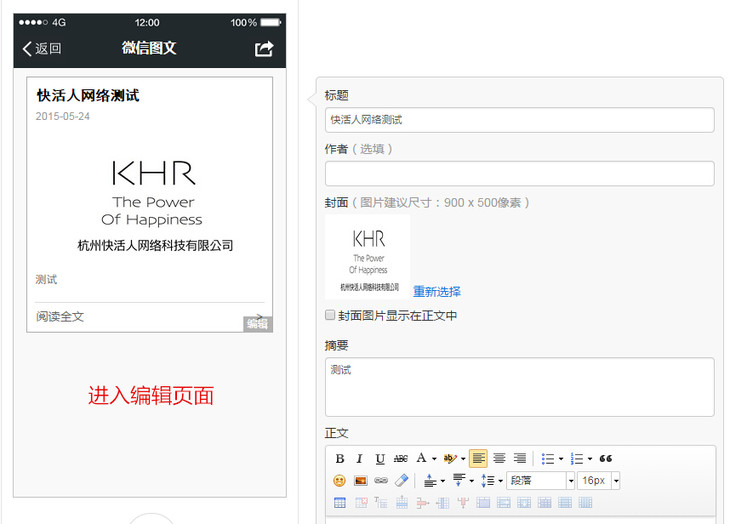The image size is (730, 524).
Task: Insert a numbered list
Action: click(x=577, y=459)
